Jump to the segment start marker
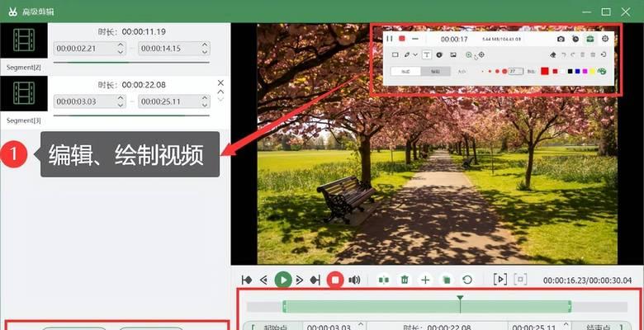The width and height of the screenshot is (644, 330). [247, 280]
